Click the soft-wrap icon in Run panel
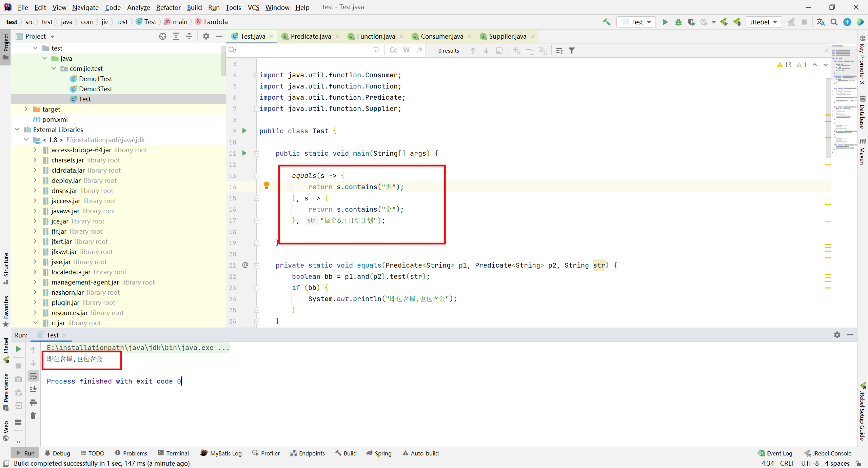 [33, 376]
